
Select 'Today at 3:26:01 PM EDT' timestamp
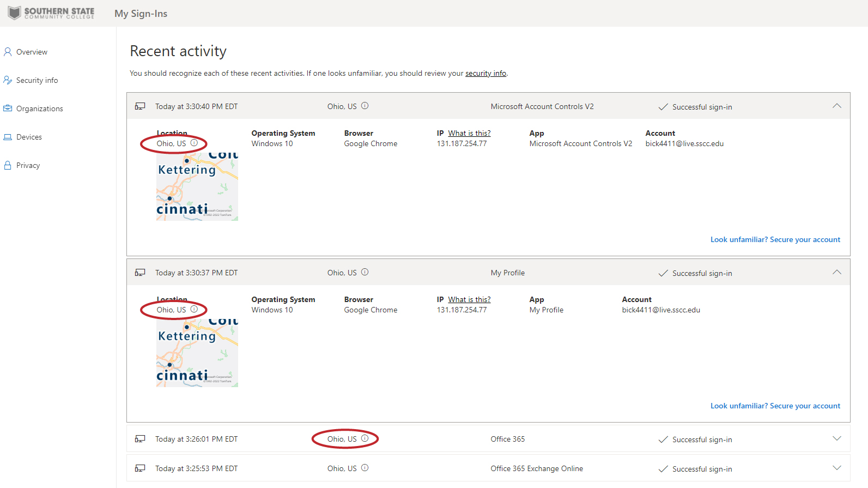pos(196,439)
